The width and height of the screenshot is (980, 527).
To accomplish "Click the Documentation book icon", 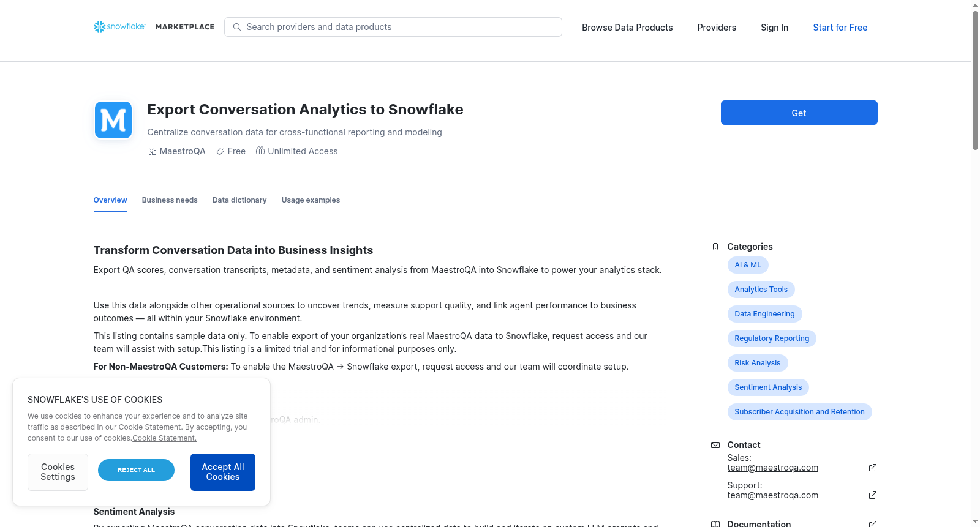I will coord(715,524).
